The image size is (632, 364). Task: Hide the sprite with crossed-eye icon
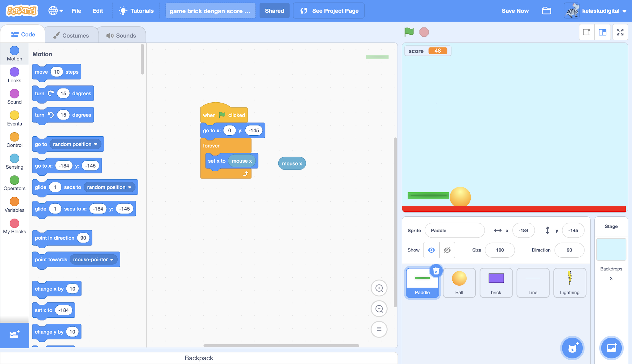pos(447,250)
